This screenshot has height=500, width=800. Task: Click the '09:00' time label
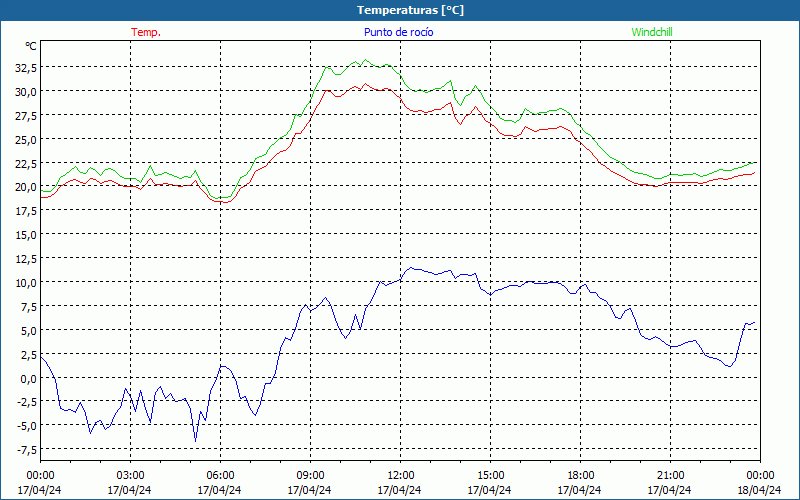310,475
